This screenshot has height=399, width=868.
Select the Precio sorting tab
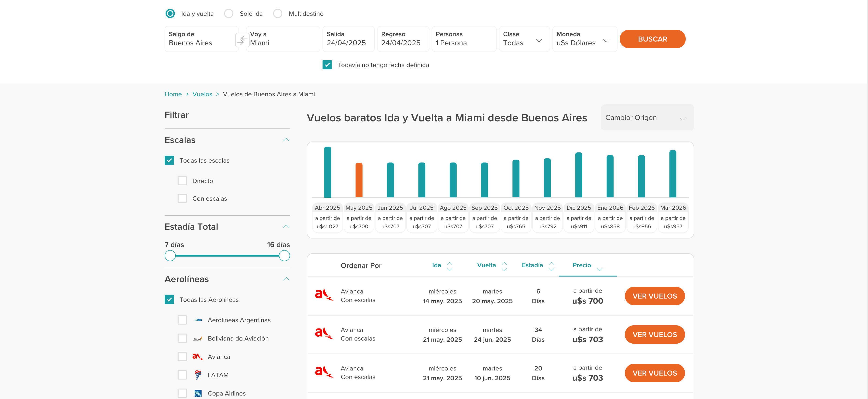[582, 265]
